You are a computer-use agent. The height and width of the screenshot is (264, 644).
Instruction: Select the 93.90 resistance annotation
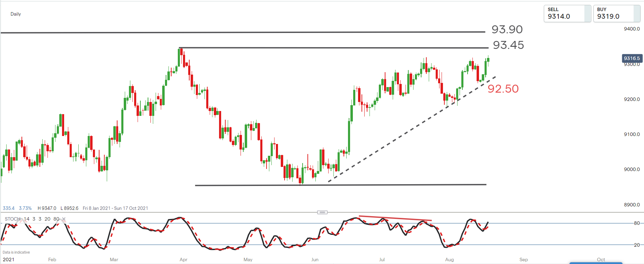pos(507,29)
